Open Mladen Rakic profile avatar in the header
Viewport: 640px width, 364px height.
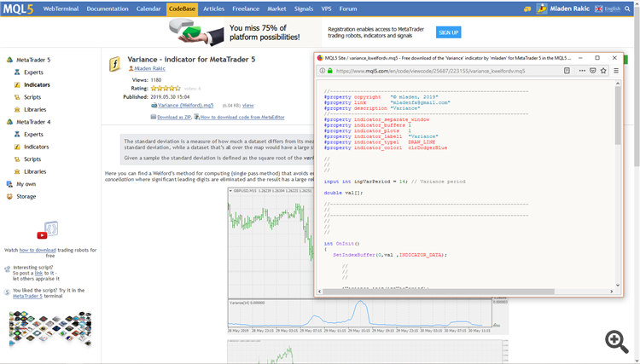(542, 9)
